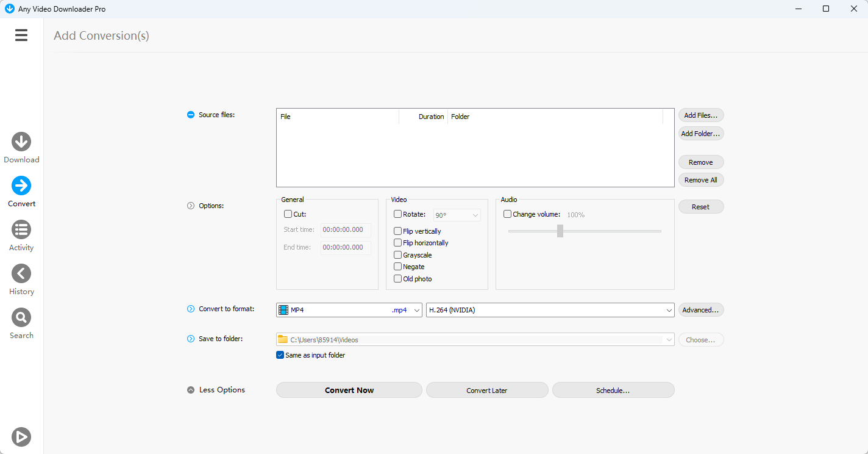Click the Convert Later button
This screenshot has width=868, height=454.
[487, 390]
